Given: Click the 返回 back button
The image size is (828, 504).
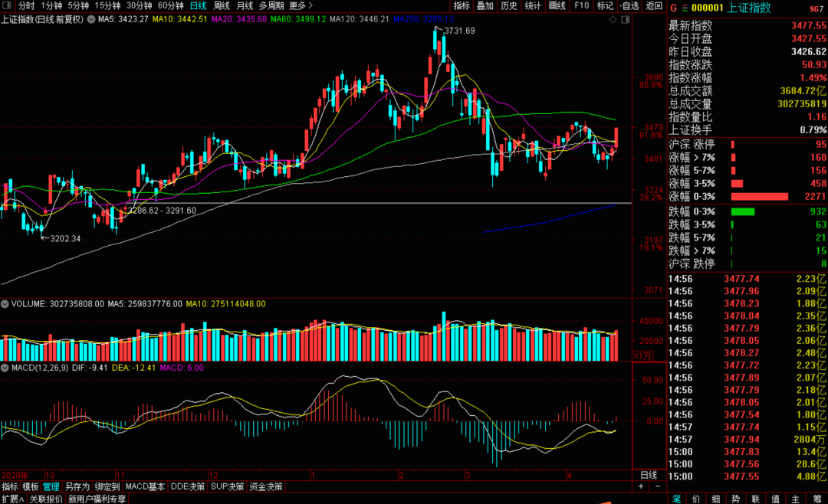Looking at the screenshot, I should 654,6.
